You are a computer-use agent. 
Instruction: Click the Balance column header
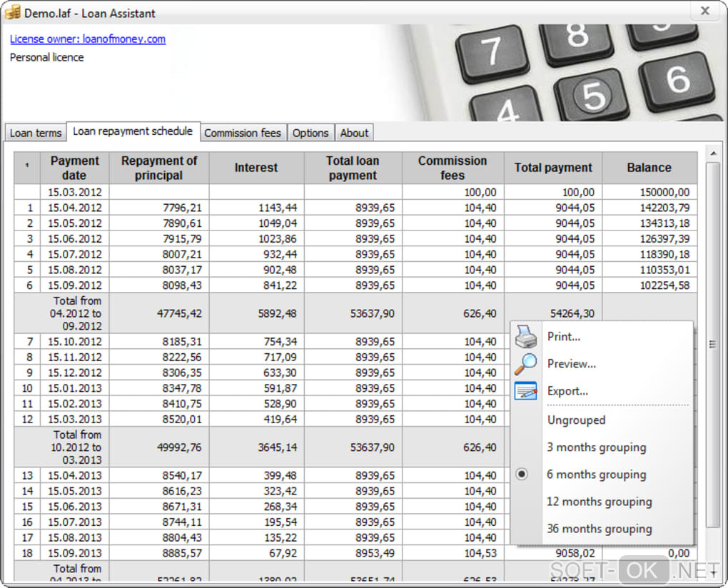pos(649,168)
